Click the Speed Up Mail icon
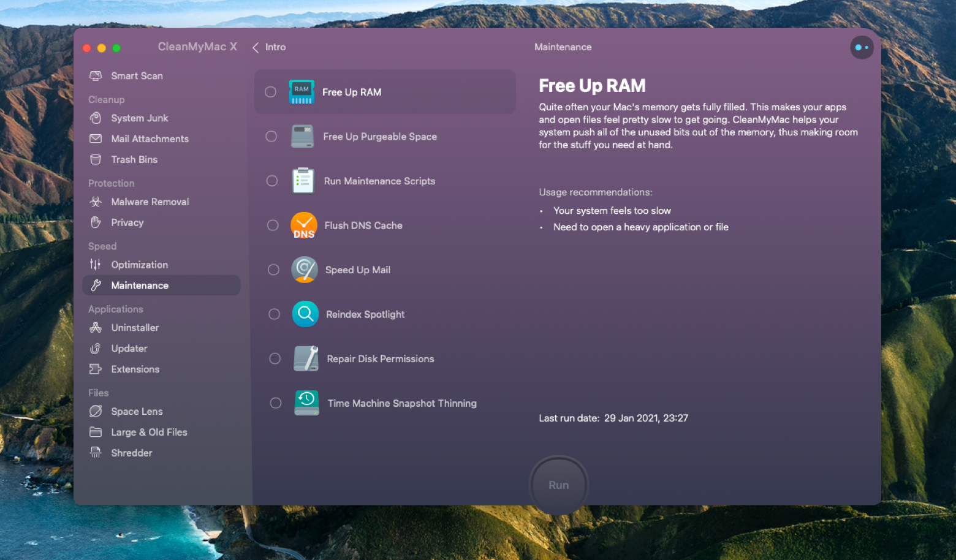The height and width of the screenshot is (560, 956). click(x=305, y=270)
